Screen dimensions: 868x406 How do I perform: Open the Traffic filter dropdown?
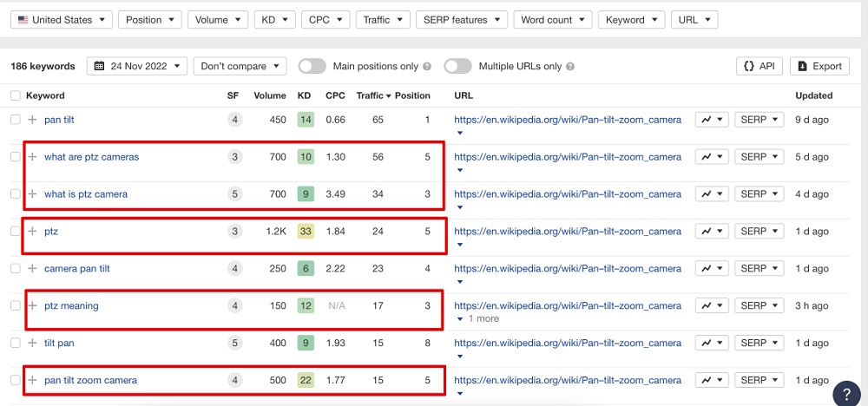point(383,20)
